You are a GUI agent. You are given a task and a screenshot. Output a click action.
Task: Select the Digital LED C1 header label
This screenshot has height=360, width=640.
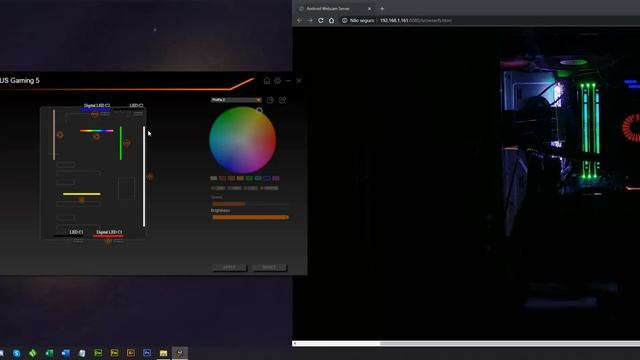pyautogui.click(x=109, y=232)
